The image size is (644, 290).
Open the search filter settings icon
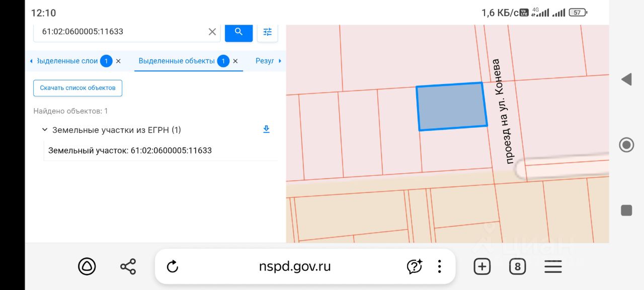[x=268, y=32]
